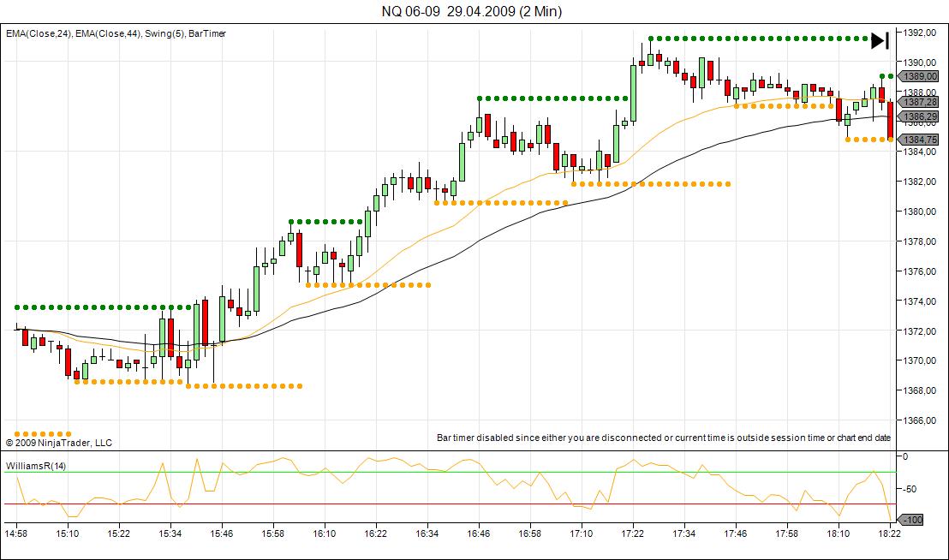Click the 18:22 time axis label
The width and height of the screenshot is (949, 560).
pos(890,533)
